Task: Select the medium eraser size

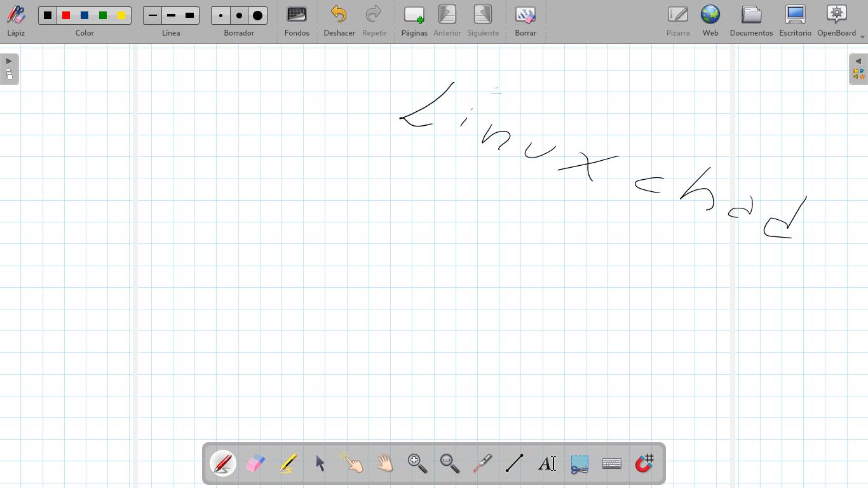Action: (239, 15)
